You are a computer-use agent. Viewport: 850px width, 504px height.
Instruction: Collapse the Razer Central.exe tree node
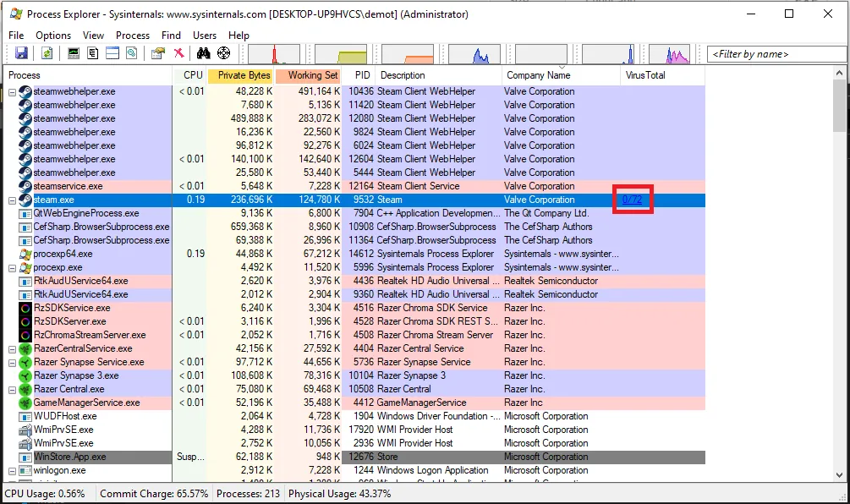(12, 390)
